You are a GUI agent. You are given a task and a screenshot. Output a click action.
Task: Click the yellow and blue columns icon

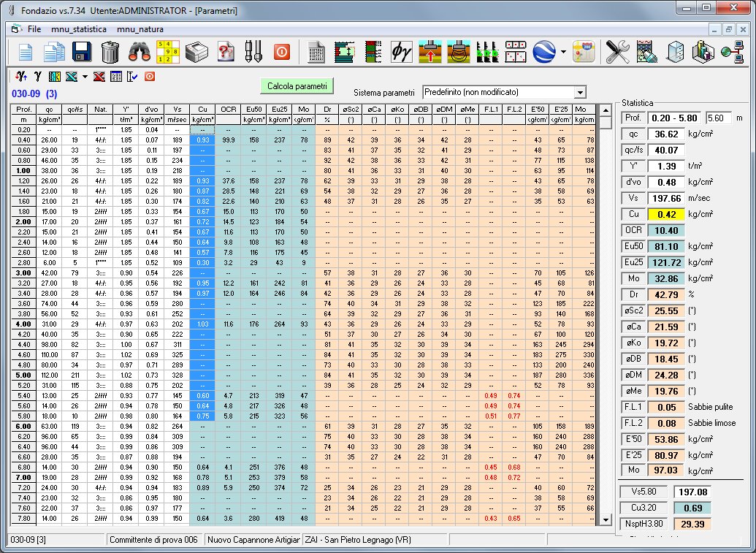(x=55, y=76)
